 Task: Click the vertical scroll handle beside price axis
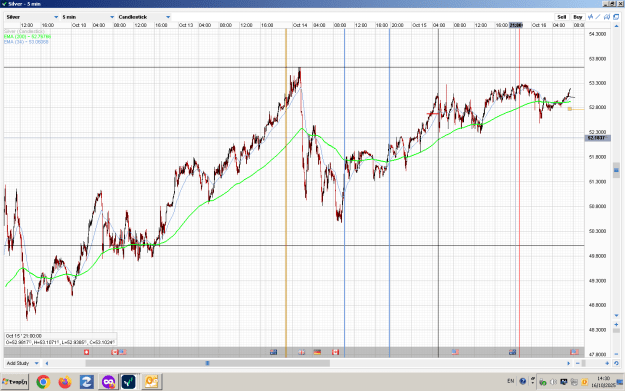[616, 170]
